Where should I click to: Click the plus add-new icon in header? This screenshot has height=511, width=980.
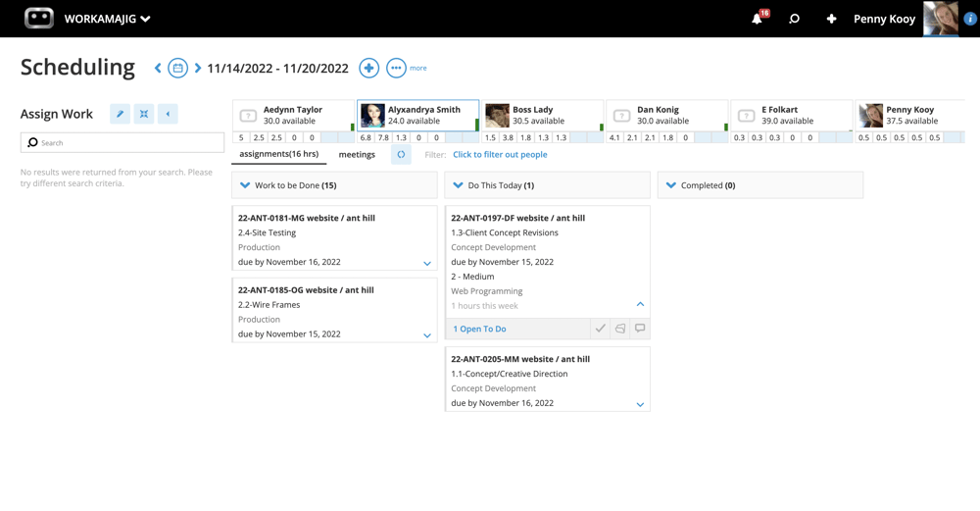tap(831, 19)
